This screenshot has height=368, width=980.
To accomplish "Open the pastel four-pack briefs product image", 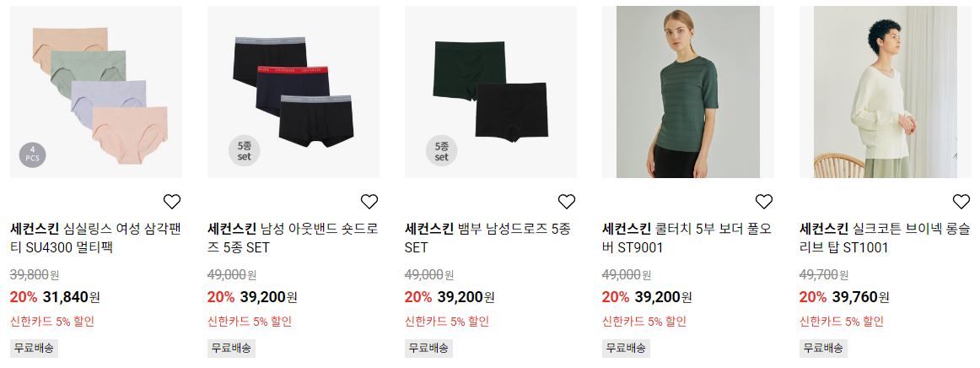I will (96, 92).
